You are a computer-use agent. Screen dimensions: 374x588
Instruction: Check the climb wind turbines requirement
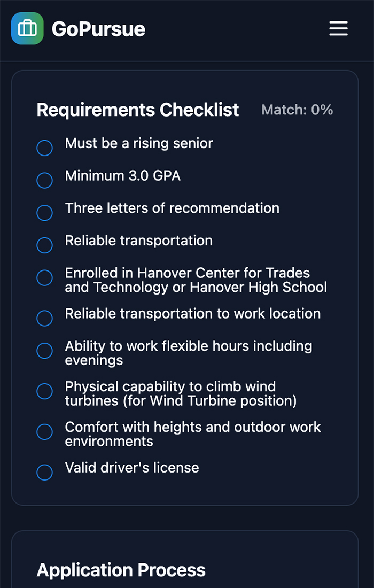[x=44, y=391]
